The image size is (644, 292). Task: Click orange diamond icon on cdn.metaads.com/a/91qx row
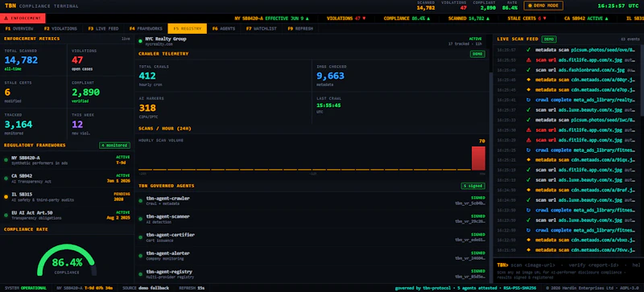point(528,160)
